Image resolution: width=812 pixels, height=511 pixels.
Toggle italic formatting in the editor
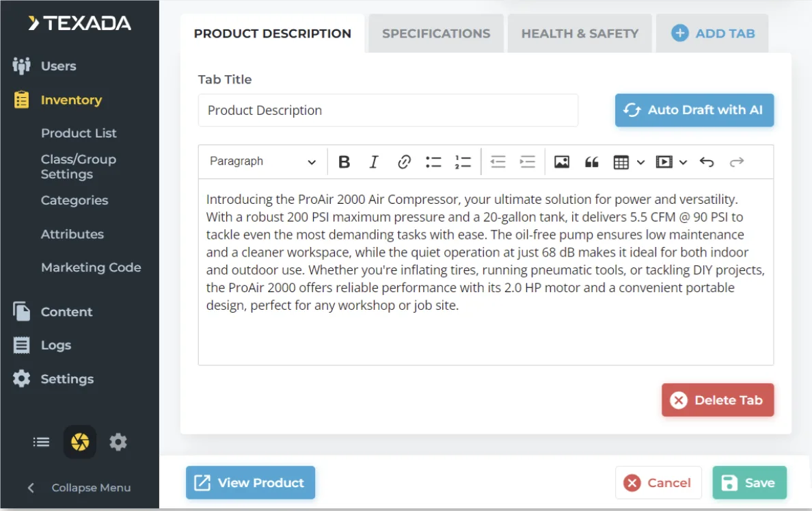click(374, 161)
